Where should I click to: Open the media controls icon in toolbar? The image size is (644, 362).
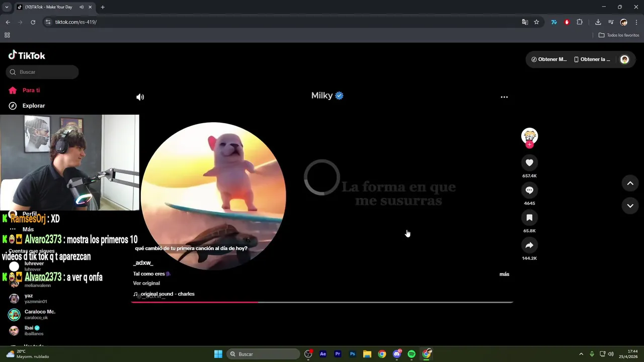[611, 22]
